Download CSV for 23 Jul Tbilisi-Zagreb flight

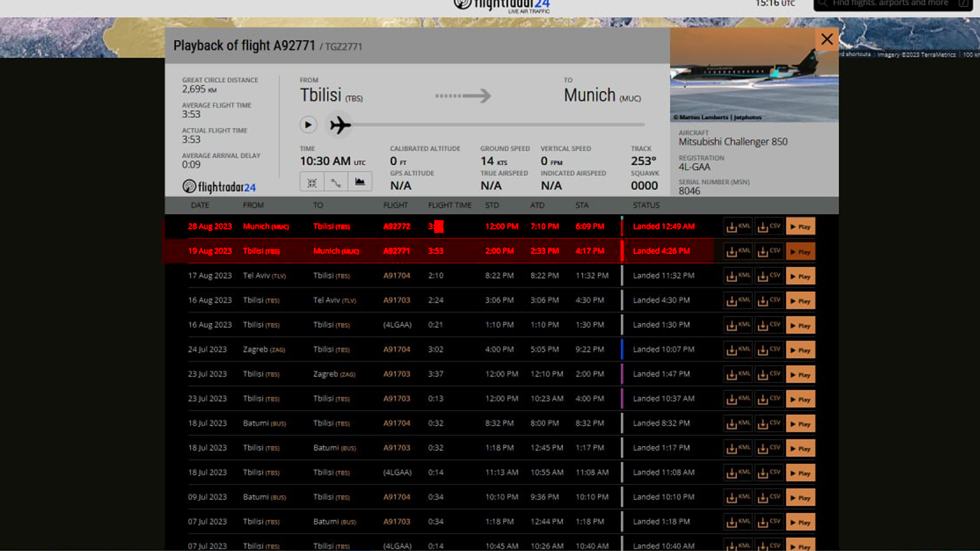(769, 374)
